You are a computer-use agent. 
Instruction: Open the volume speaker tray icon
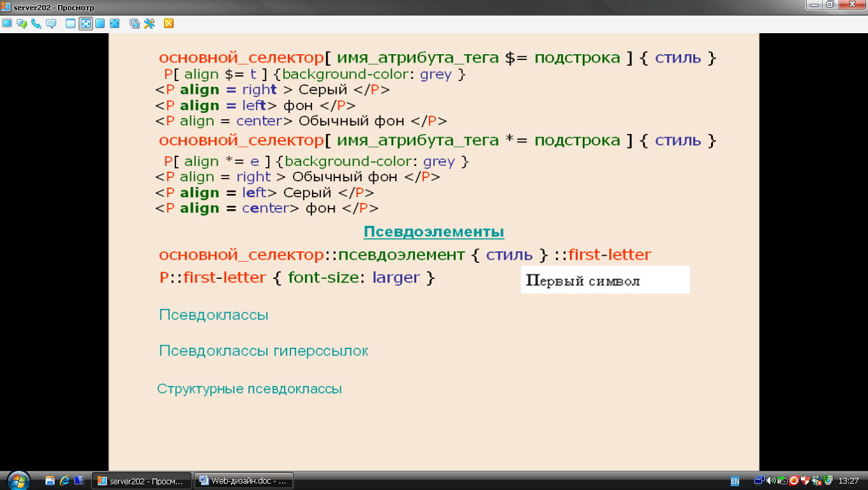point(770,480)
